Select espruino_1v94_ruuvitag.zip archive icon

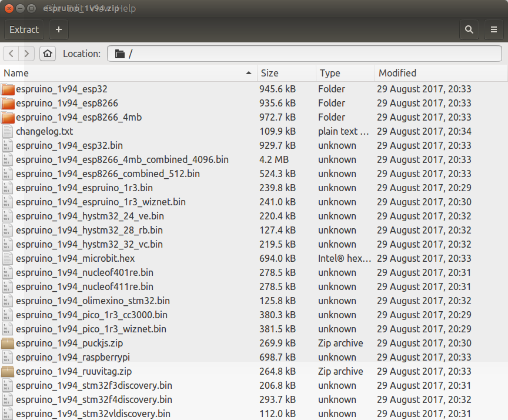[x=8, y=371]
